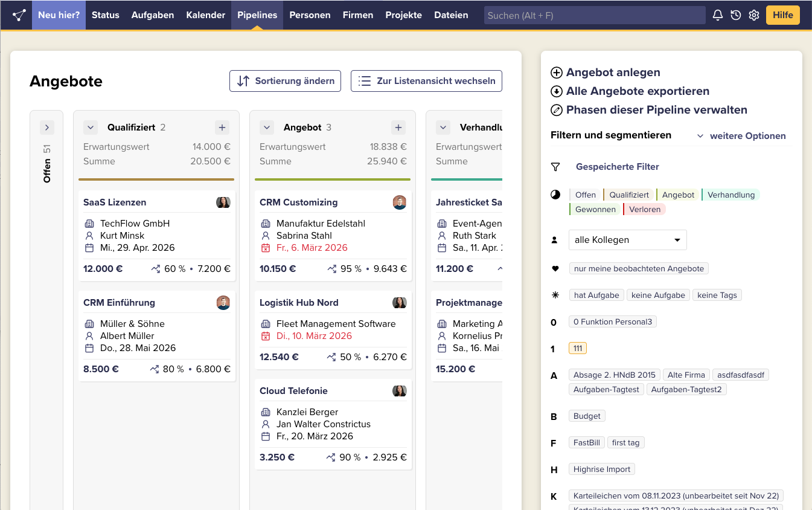Switch to the Personen section
Viewport: 812px width, 510px height.
click(310, 15)
